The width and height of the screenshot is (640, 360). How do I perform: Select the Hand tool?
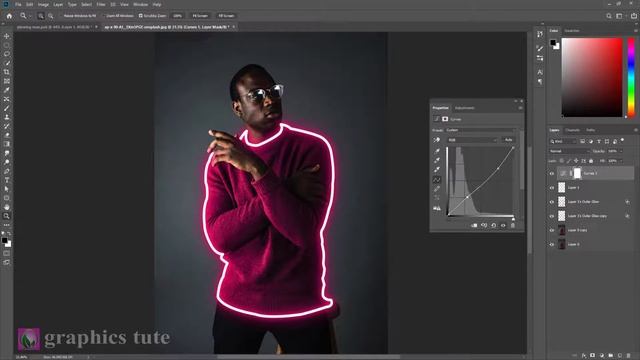(x=7, y=207)
